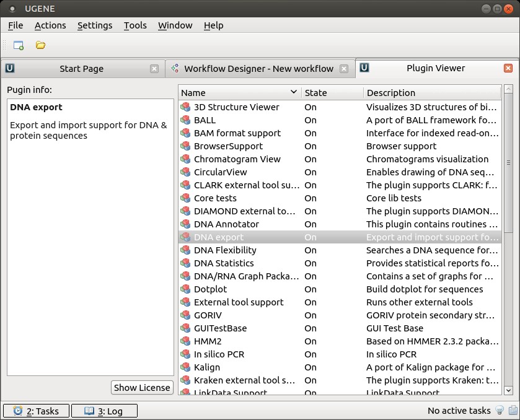520x420 pixels.
Task: Click the GUITestBase plugin icon
Action: pos(185,328)
